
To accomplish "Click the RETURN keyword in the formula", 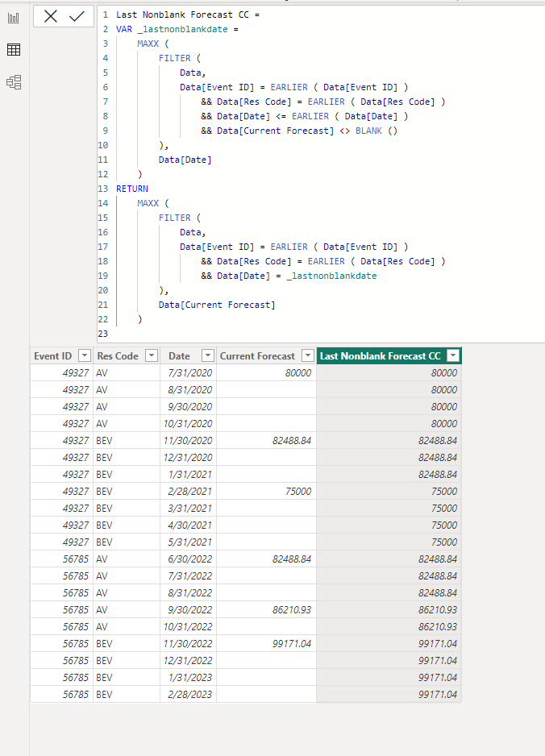I will point(131,189).
